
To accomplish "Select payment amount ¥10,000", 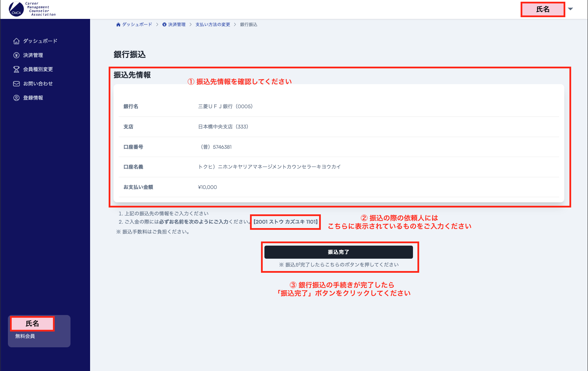I will (x=207, y=187).
